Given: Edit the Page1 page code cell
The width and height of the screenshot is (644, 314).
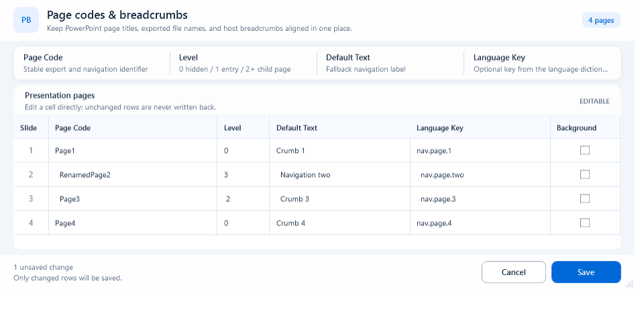Looking at the screenshot, I should pyautogui.click(x=133, y=151).
